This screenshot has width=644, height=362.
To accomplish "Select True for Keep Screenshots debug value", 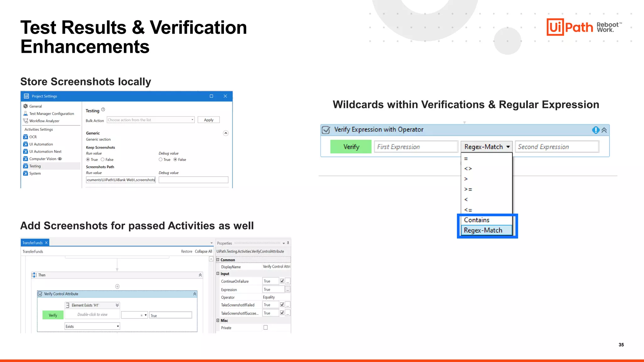I will (161, 160).
